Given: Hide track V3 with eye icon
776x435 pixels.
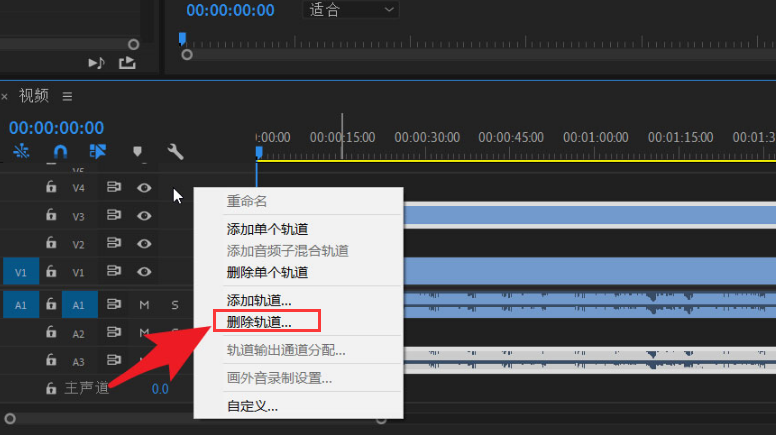Looking at the screenshot, I should (x=144, y=216).
